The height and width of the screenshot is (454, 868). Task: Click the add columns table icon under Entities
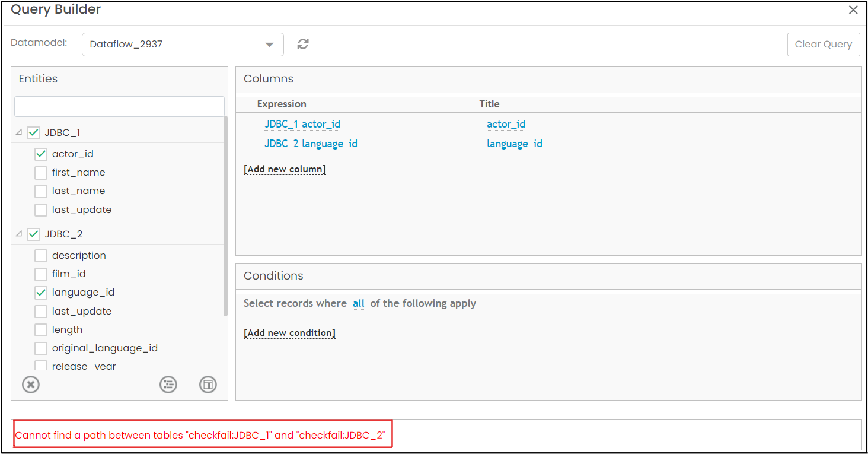208,385
